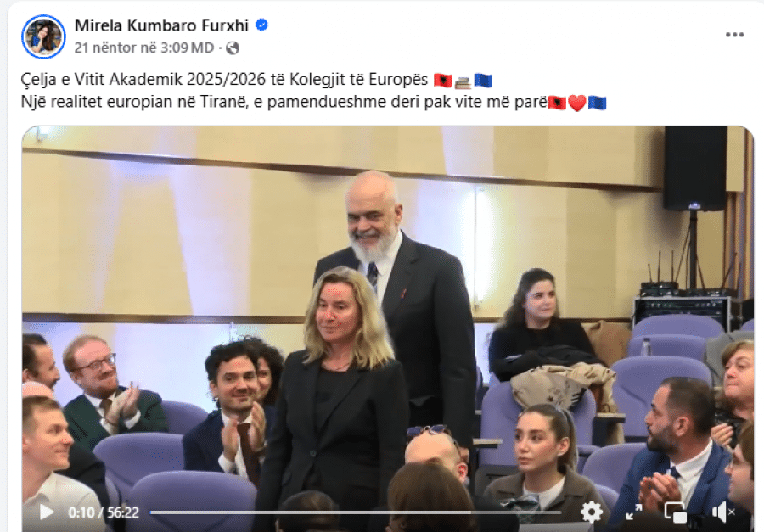The image size is (764, 532).
Task: Seek within the video progress bar
Action: pos(356,512)
